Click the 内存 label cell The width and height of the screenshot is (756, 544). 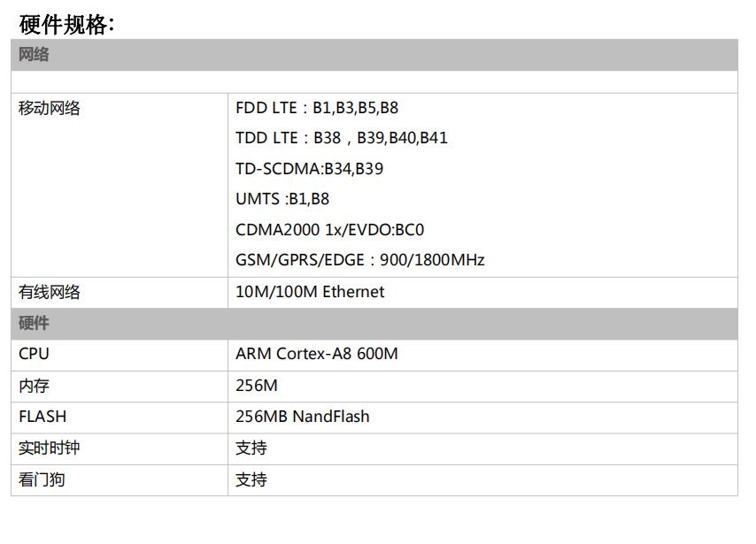pyautogui.click(x=120, y=387)
